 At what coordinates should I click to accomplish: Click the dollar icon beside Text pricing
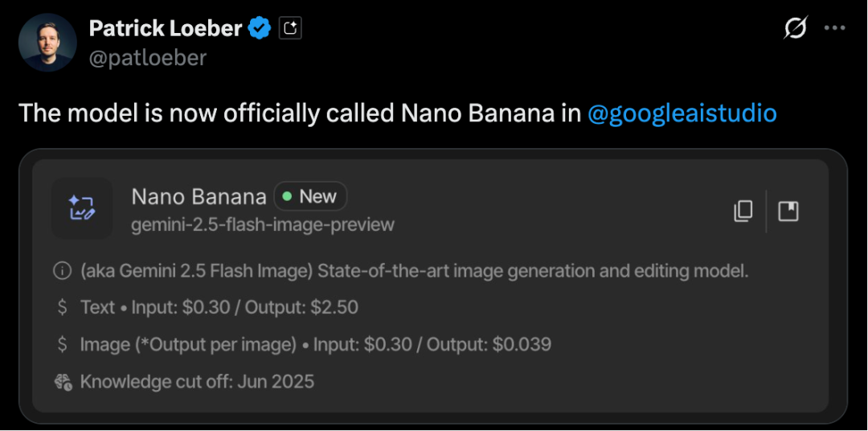coord(62,307)
